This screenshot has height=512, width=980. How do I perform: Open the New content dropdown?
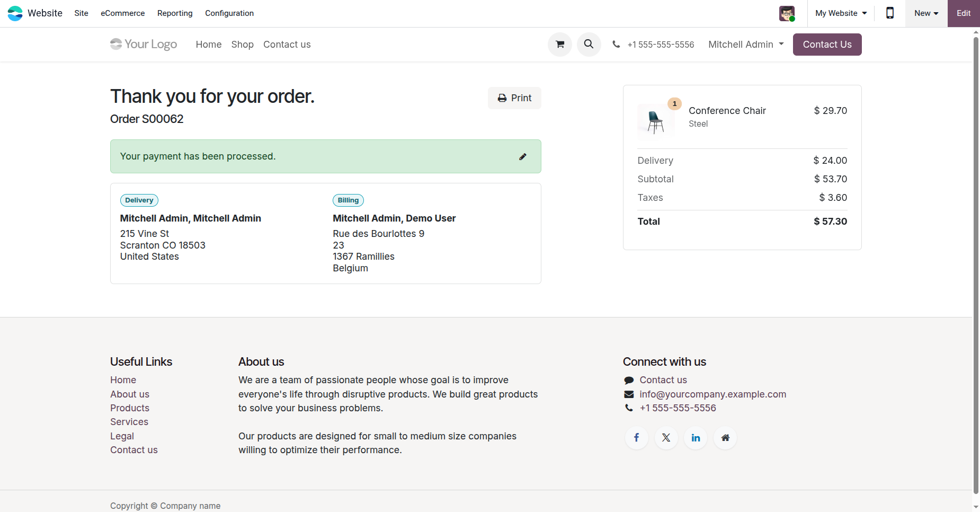coord(926,13)
